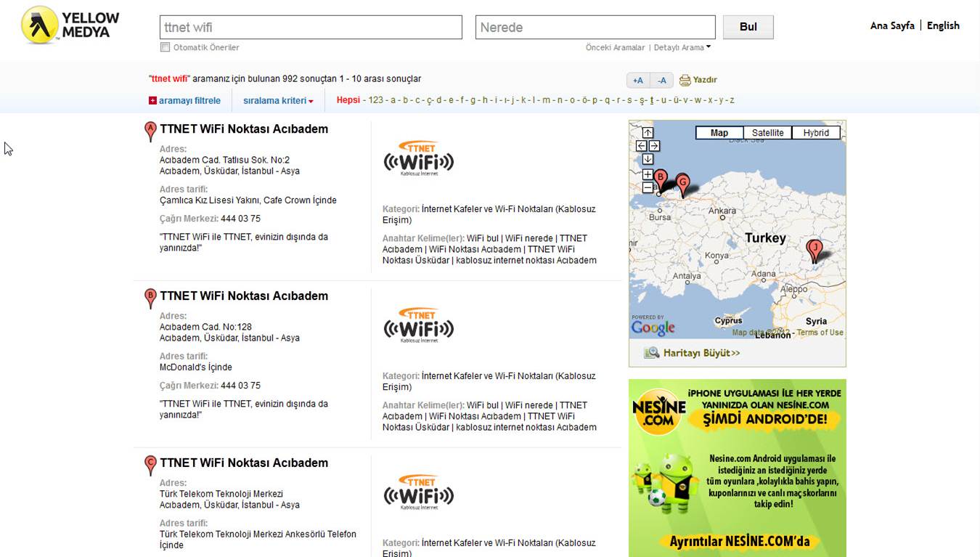Increase text size with the +A icon
This screenshot has height=557, width=980.
pos(638,80)
